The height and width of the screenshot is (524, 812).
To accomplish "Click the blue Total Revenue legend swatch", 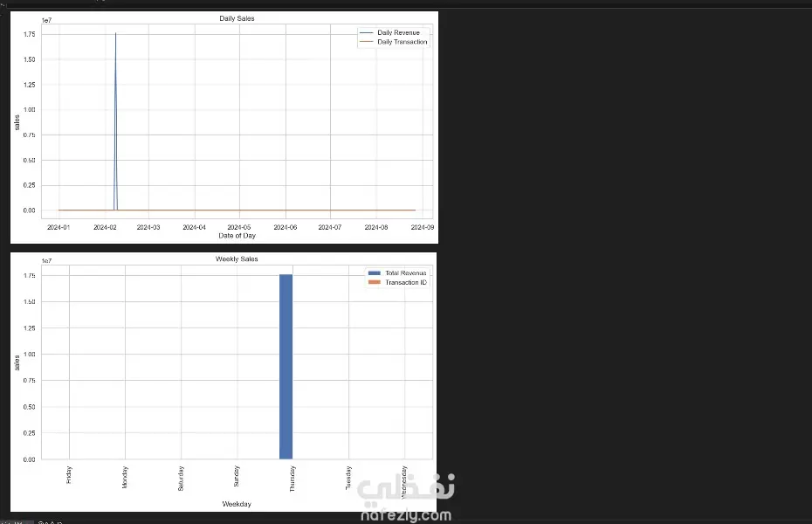I will pos(374,272).
